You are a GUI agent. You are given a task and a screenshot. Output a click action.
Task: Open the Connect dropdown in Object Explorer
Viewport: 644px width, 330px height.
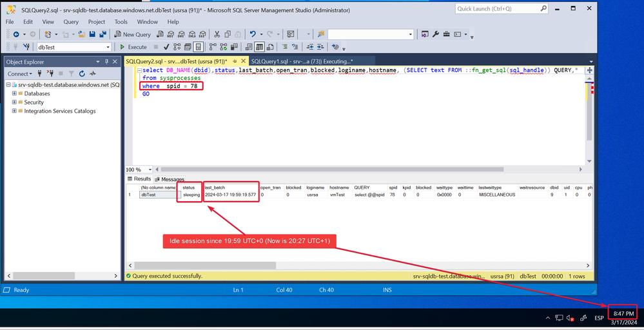(20, 74)
